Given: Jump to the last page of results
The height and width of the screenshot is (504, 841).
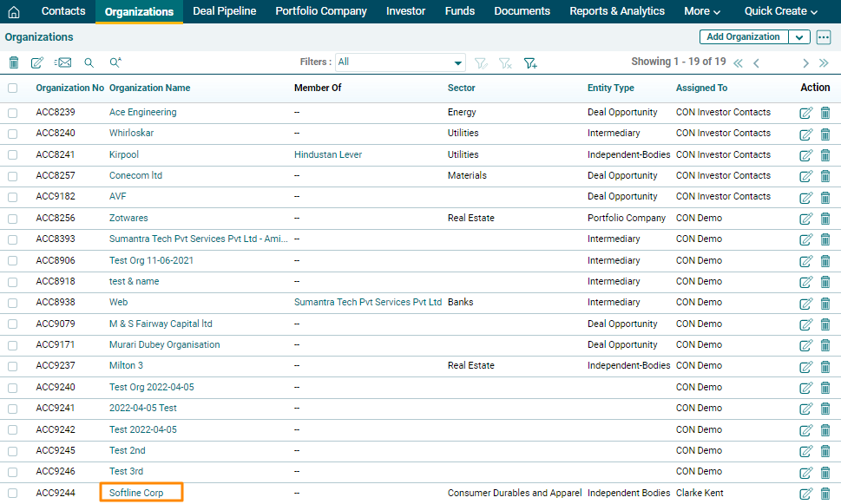Looking at the screenshot, I should click(825, 62).
